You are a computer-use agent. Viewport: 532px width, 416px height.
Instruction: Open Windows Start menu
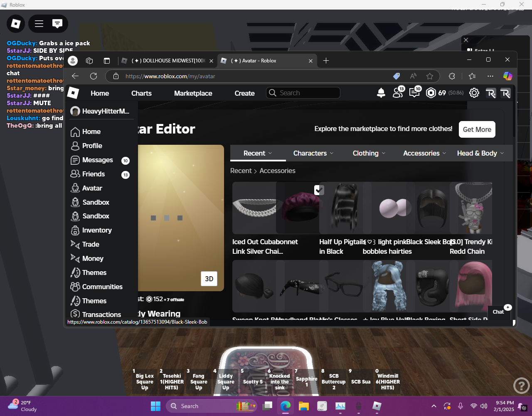click(x=155, y=406)
